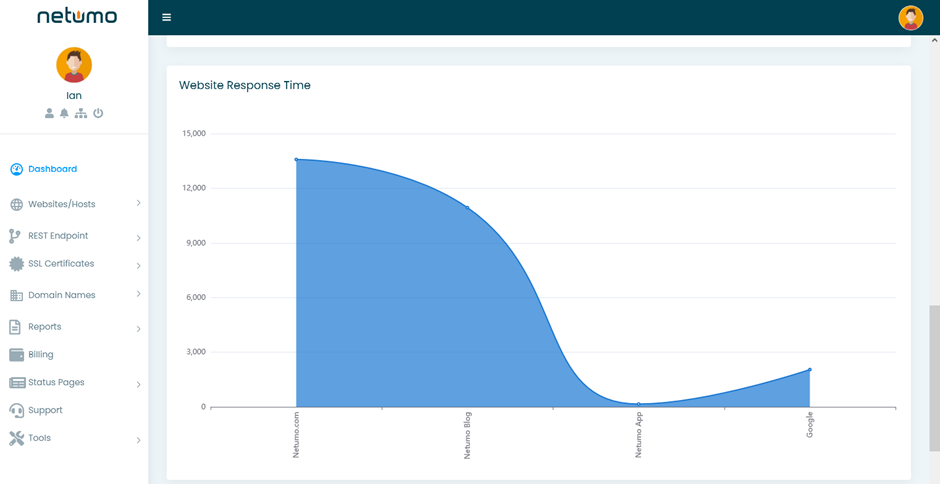Click the Billing wallet icon
Viewport: 940px width, 484px height.
tap(16, 355)
